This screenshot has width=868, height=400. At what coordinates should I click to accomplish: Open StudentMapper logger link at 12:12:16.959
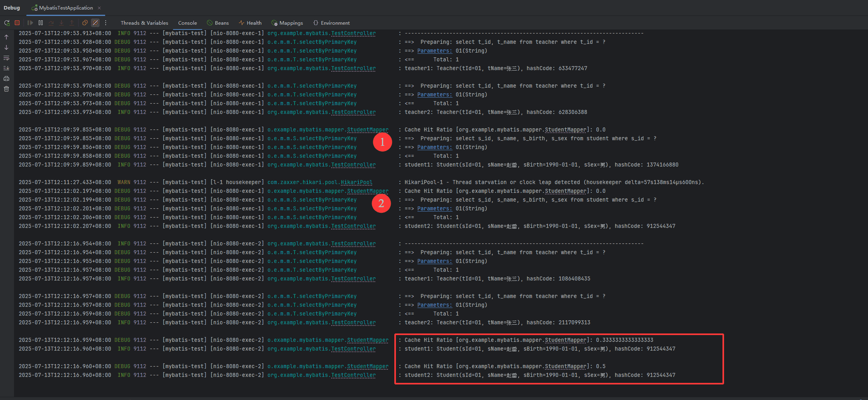click(x=368, y=340)
